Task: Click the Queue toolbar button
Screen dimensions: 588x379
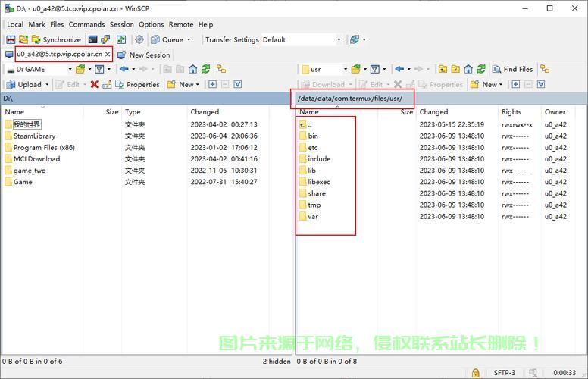Action: pyautogui.click(x=167, y=39)
